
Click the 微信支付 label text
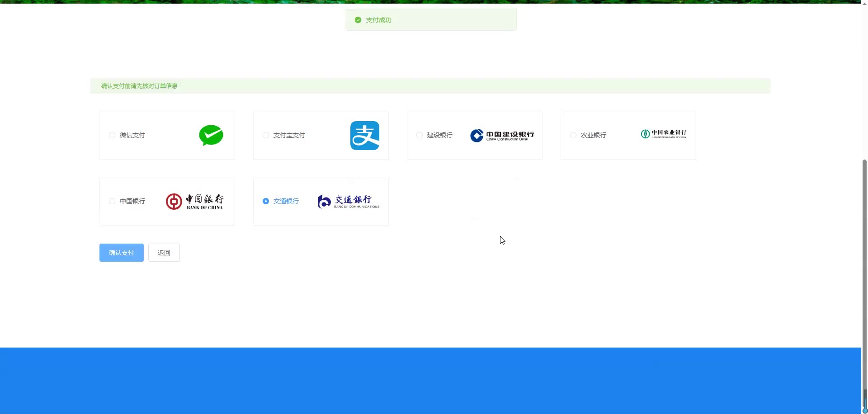click(x=132, y=135)
